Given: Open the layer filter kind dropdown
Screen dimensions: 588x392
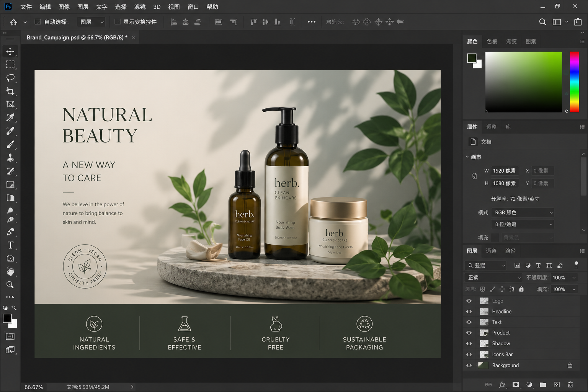Looking at the screenshot, I should [x=486, y=265].
